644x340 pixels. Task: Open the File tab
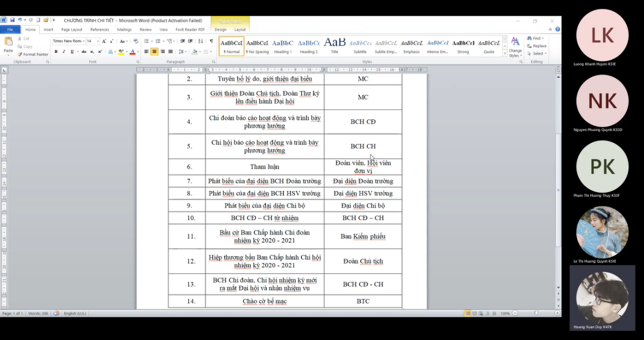coord(10,29)
